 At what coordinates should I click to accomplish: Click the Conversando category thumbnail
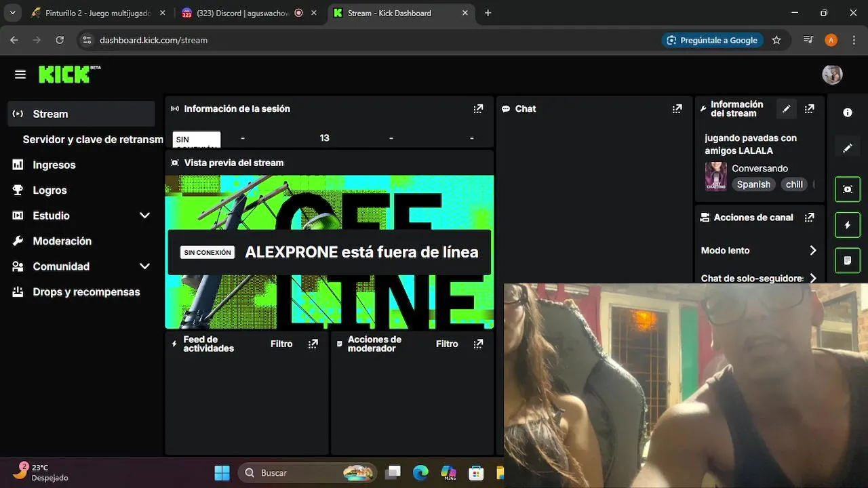coord(715,176)
